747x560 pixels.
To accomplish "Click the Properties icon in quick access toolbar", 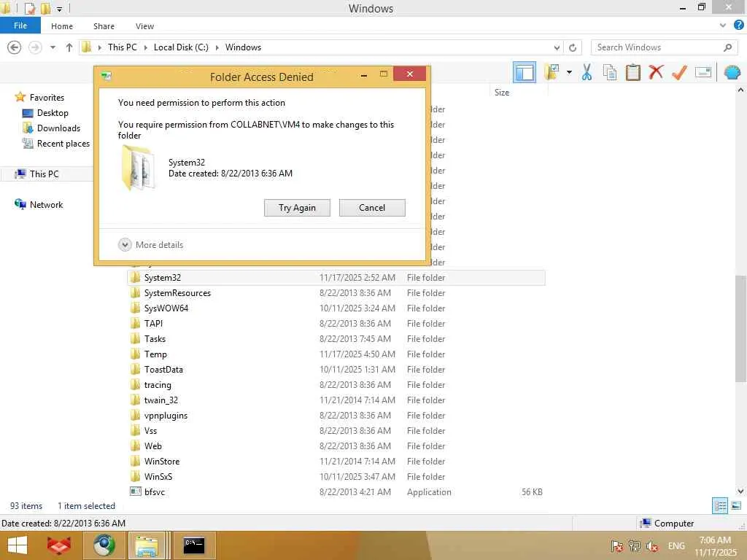I will point(29,8).
